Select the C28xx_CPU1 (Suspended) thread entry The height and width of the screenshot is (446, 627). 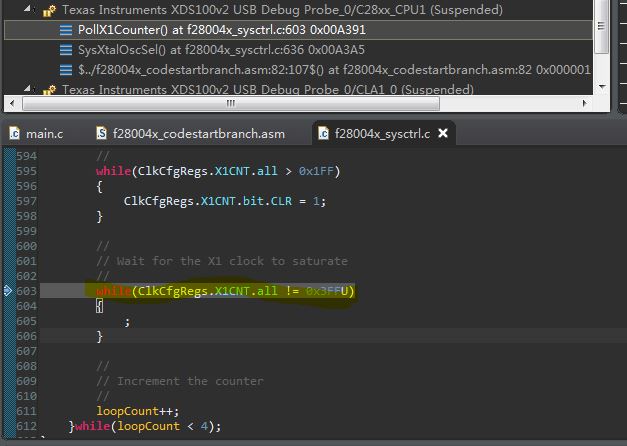pos(282,10)
